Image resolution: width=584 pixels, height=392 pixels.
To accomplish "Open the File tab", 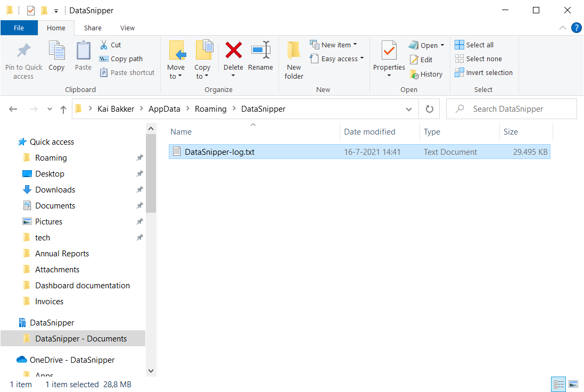I will tap(19, 28).
